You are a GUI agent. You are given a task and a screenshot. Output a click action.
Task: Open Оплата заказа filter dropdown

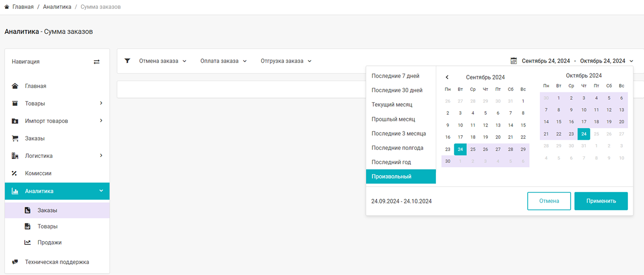pyautogui.click(x=224, y=61)
